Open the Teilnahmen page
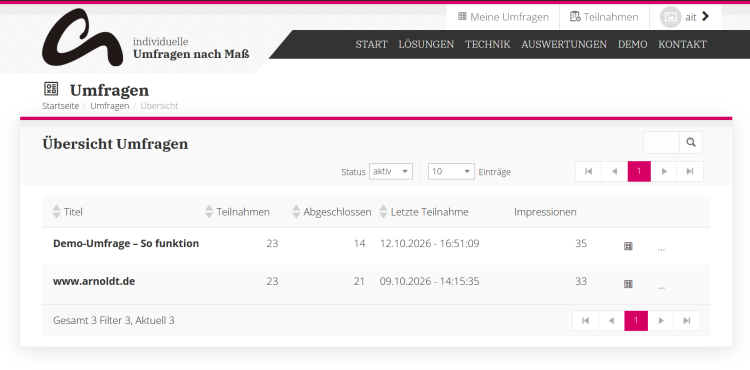The height and width of the screenshot is (370, 750). click(x=604, y=17)
